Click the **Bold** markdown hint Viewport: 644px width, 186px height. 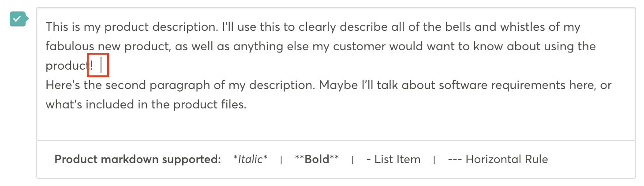[317, 159]
